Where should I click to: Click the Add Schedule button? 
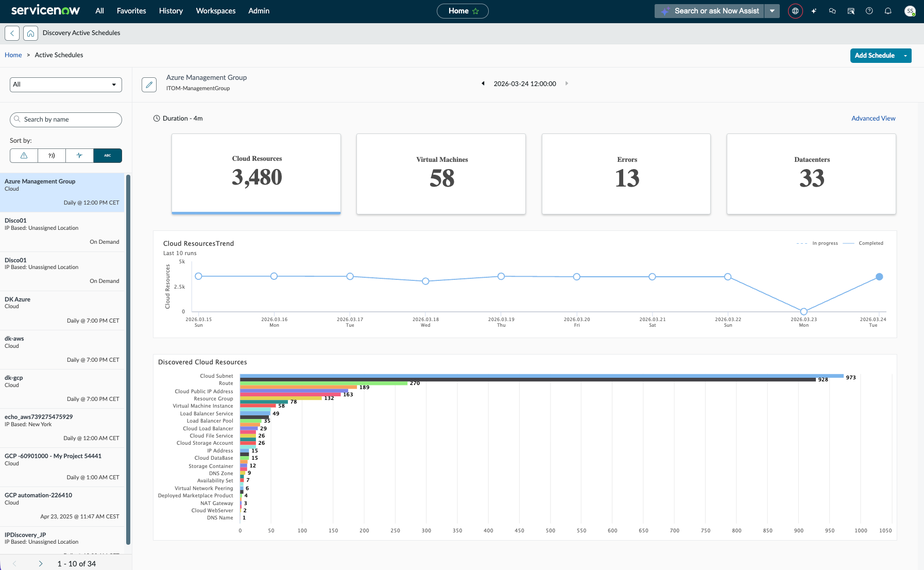pyautogui.click(x=875, y=56)
